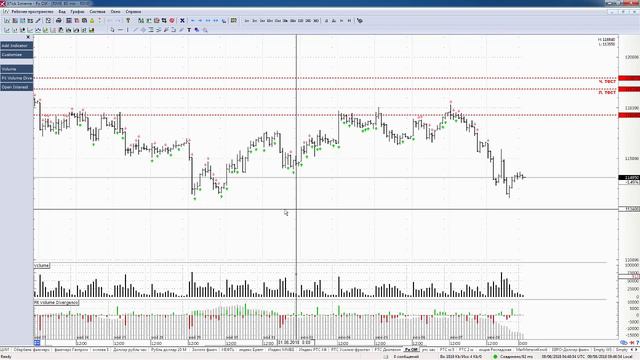640x360 pixels.
Task: Switch to the Золото фьюч tab
Action: click(204, 350)
